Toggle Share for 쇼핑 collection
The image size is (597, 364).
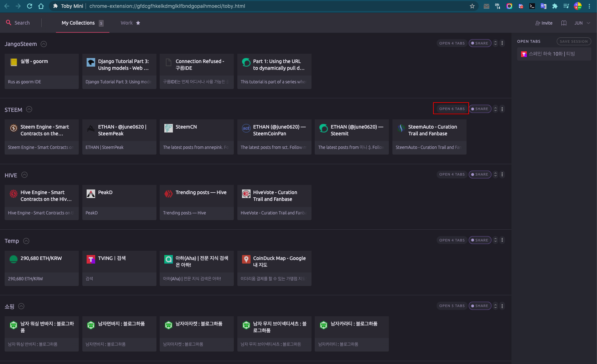(x=480, y=306)
